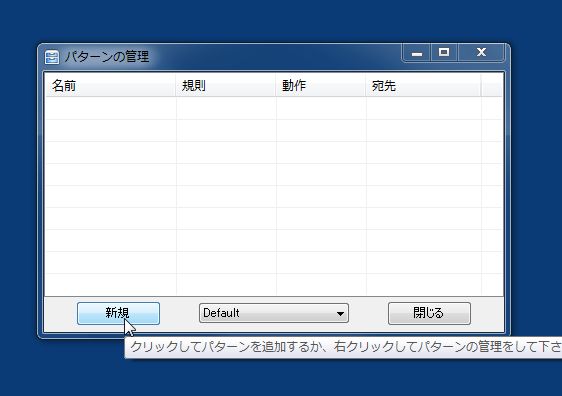Select the first empty cell under 動作
Viewport: 562px width, 396px height.
pyautogui.click(x=321, y=108)
